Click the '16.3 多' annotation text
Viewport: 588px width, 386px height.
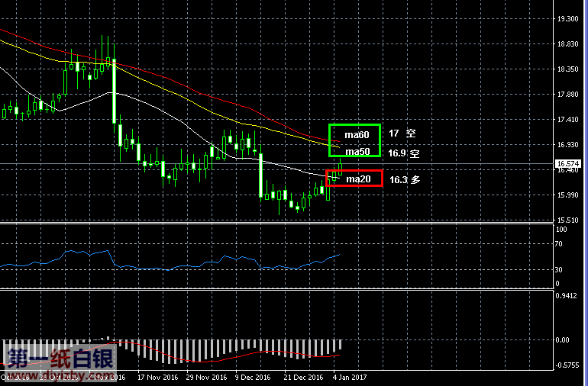tap(405, 180)
